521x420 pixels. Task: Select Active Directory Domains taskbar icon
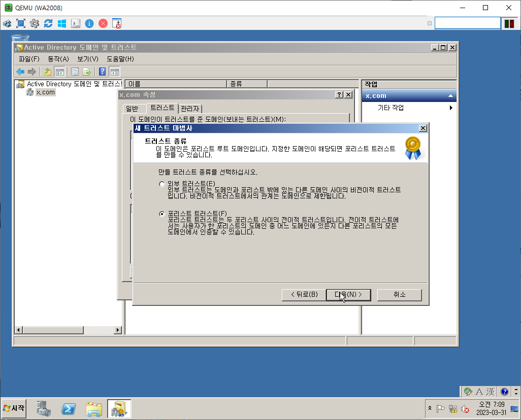tap(119, 409)
